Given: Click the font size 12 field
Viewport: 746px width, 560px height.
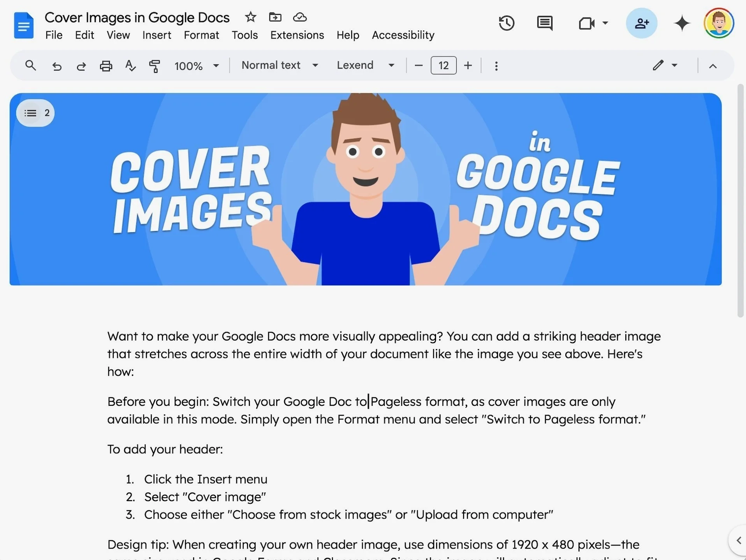Looking at the screenshot, I should pyautogui.click(x=443, y=65).
